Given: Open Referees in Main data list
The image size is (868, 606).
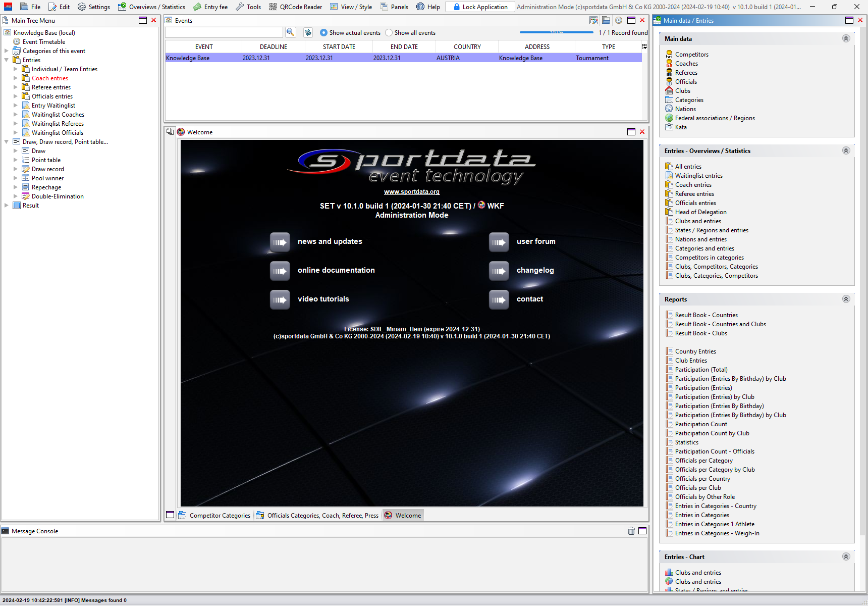Looking at the screenshot, I should click(686, 73).
